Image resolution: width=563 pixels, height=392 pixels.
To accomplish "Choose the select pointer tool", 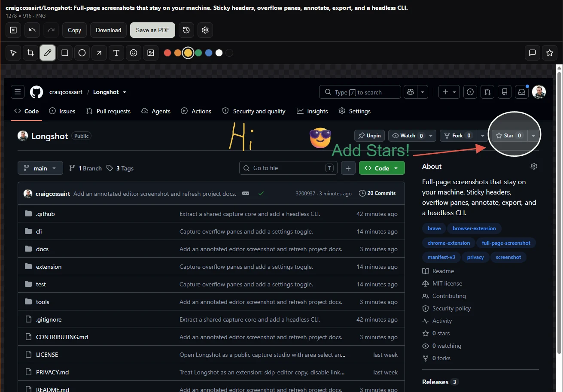I will tap(13, 53).
